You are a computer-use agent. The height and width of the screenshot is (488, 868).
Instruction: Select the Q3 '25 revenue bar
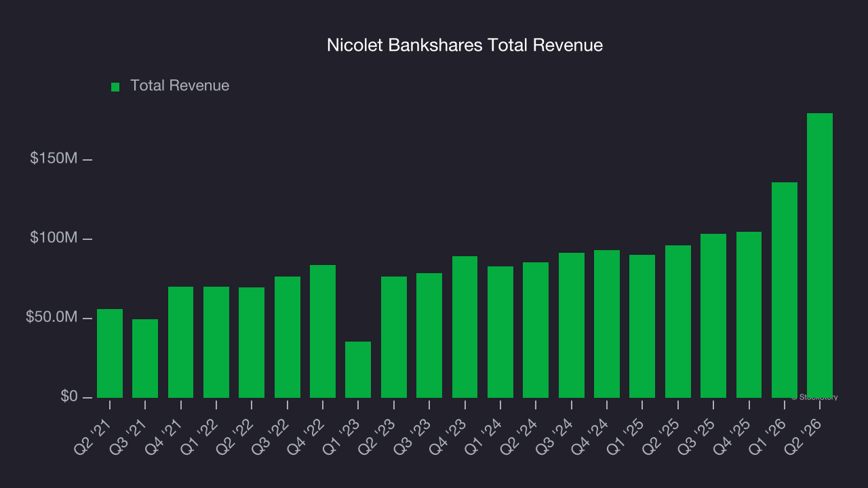coord(713,316)
